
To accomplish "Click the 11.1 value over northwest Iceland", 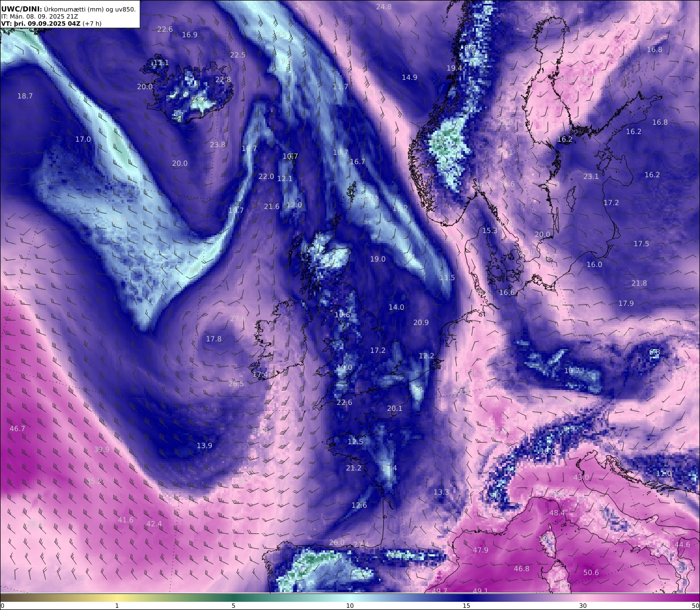I will tap(161, 63).
